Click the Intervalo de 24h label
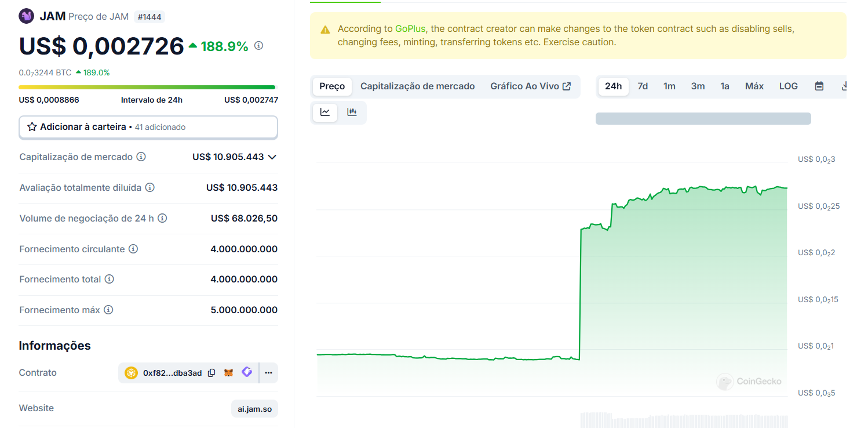 click(152, 100)
